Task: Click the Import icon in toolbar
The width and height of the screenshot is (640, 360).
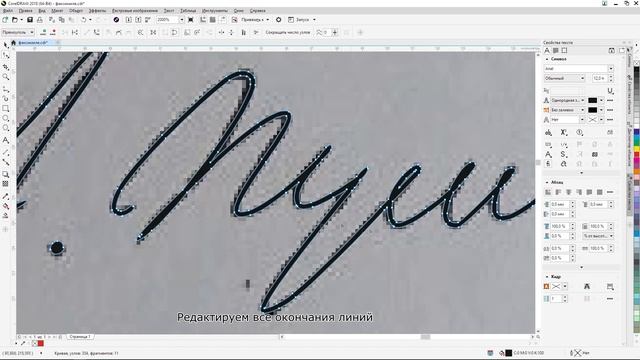Action: pos(129,20)
